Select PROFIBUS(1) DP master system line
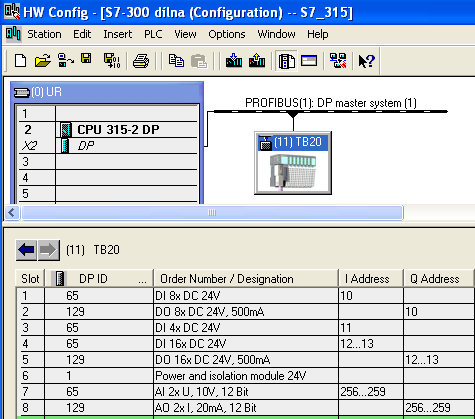This screenshot has height=419, width=475. pos(331,111)
